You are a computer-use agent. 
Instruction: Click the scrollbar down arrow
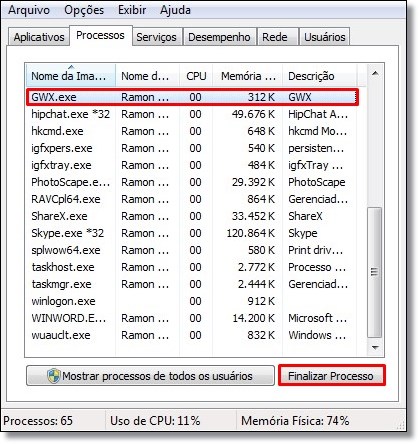(375, 348)
